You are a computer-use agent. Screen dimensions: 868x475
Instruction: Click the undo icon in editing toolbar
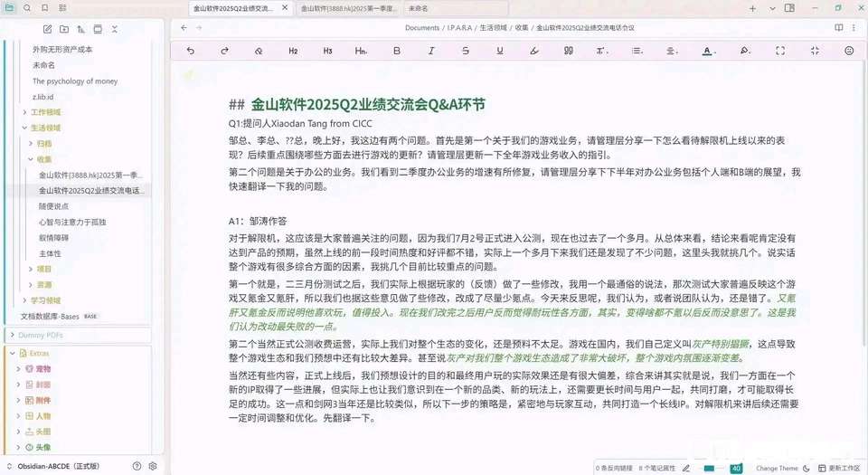pyautogui.click(x=190, y=51)
